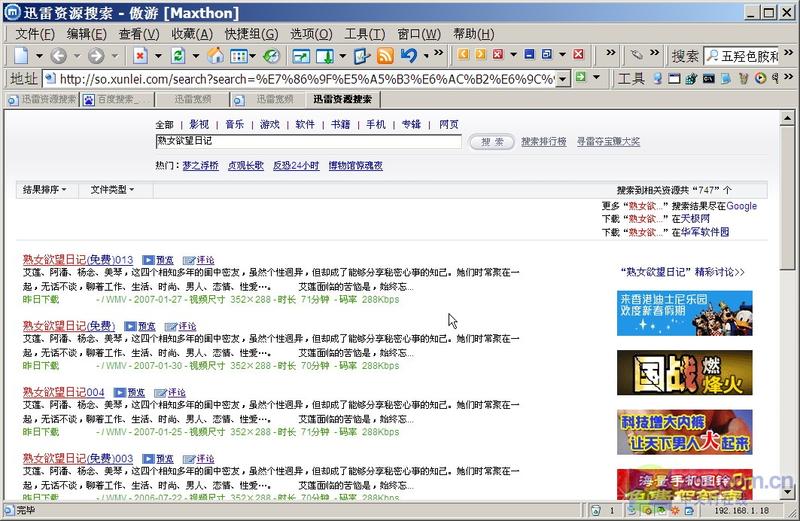Open the 帮助(H) menu
Viewport: 800px width, 521px height.
473,34
